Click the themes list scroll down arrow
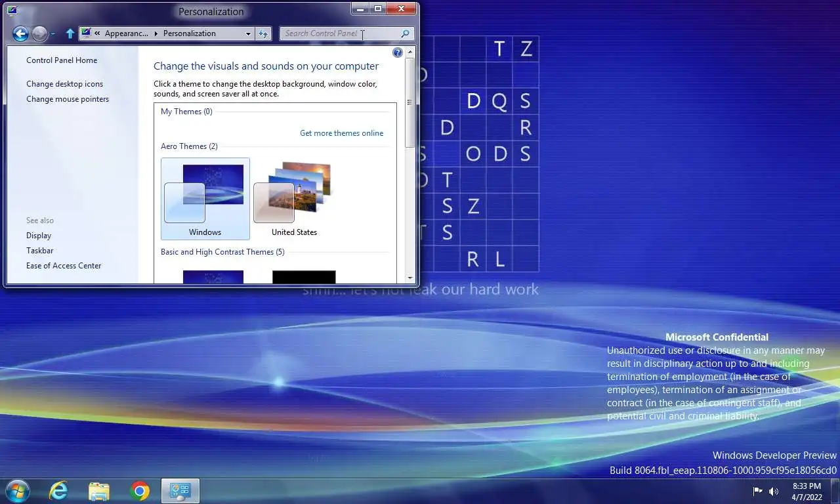The height and width of the screenshot is (504, 840). click(410, 278)
